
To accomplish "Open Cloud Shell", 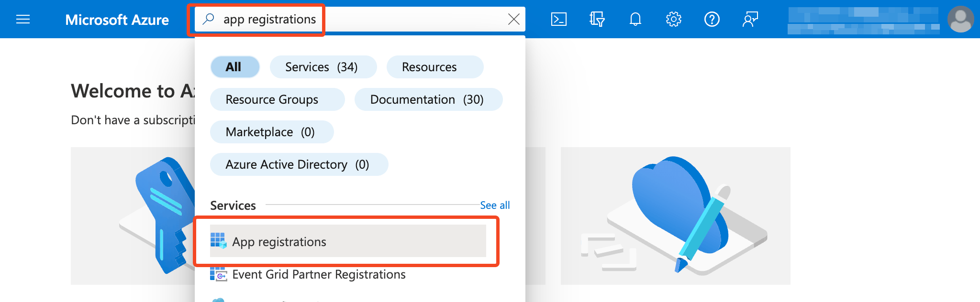I will pos(559,19).
